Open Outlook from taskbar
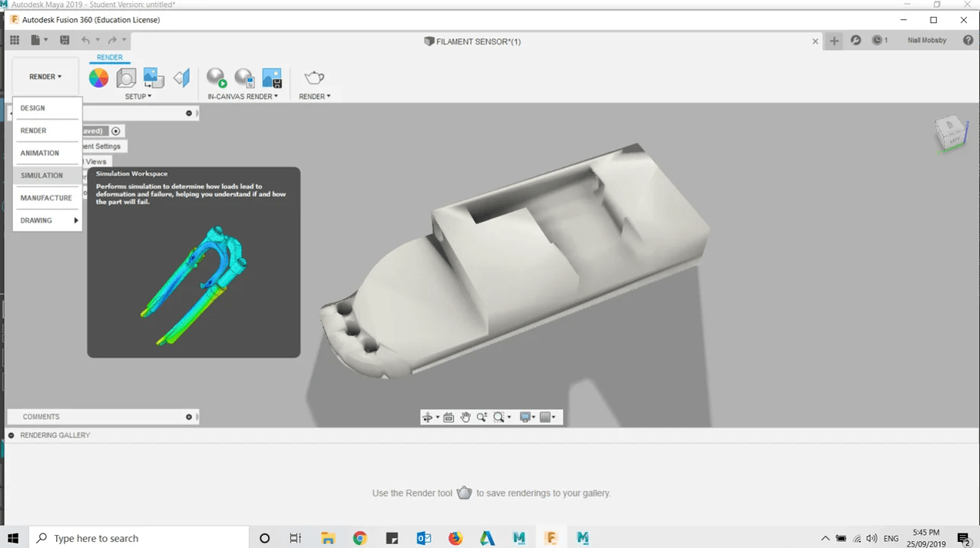 (x=424, y=538)
